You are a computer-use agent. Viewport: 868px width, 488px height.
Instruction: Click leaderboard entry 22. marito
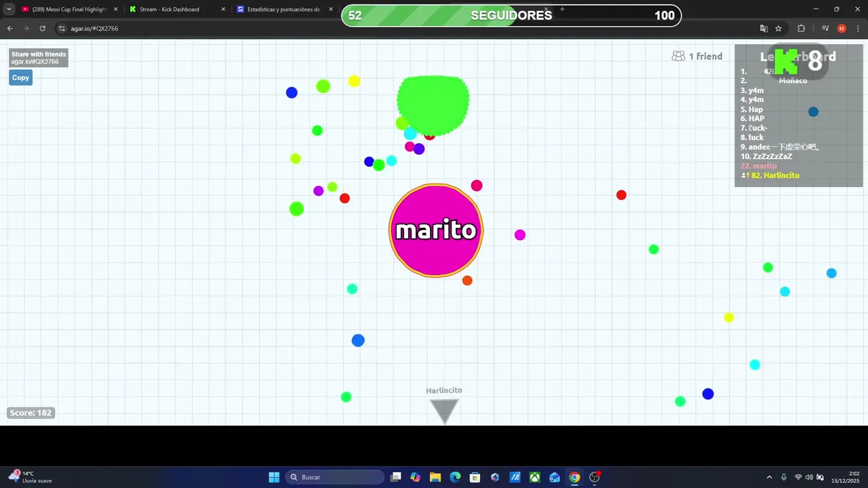tap(759, 166)
